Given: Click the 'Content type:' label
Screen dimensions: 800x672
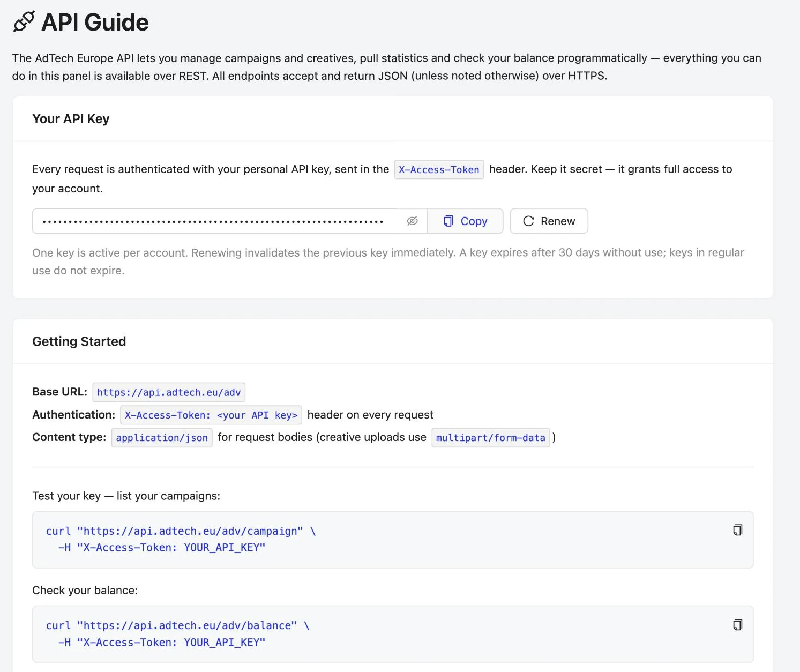Looking at the screenshot, I should click(x=69, y=437).
